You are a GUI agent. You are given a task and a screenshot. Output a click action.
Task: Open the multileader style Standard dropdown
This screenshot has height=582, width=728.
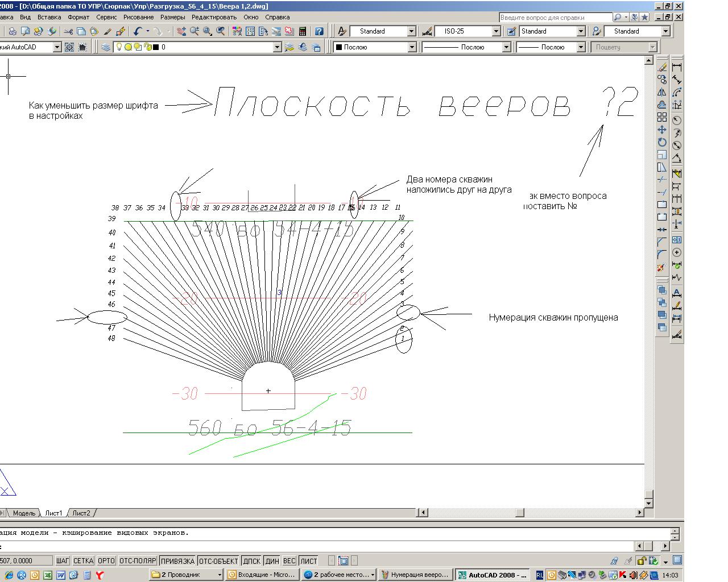(x=665, y=31)
